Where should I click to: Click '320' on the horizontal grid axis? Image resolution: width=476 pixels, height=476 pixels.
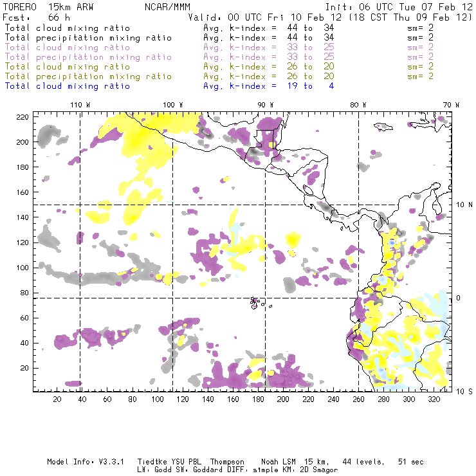[434, 399]
